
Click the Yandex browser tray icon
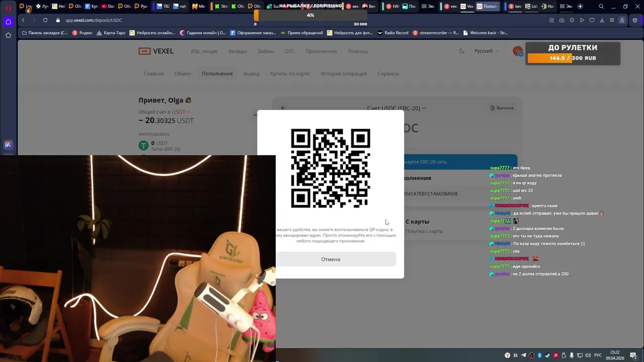tap(507, 355)
